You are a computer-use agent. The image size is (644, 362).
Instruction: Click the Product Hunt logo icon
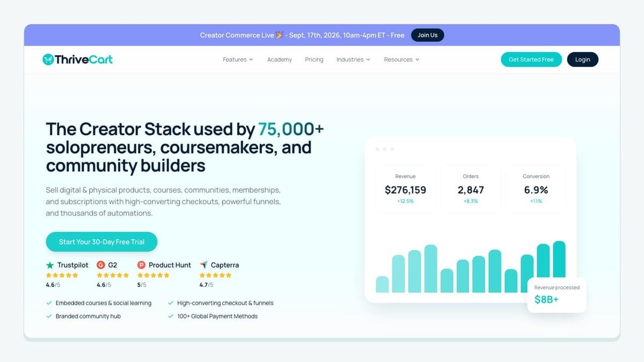pyautogui.click(x=141, y=265)
